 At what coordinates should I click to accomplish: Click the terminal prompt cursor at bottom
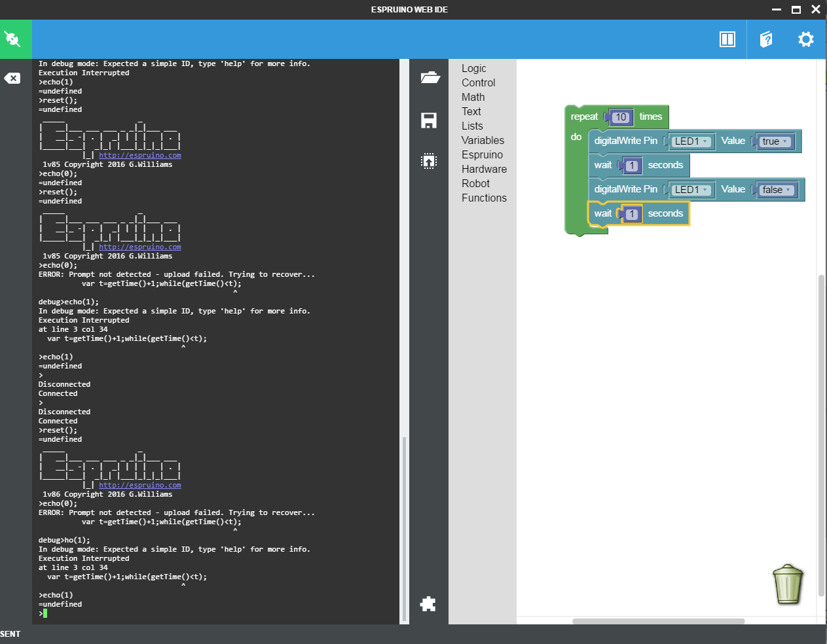click(x=45, y=613)
